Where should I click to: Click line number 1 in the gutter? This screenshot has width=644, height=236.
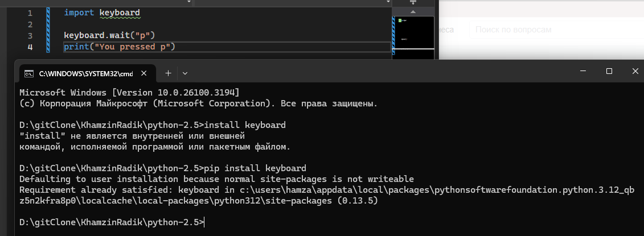coord(30,13)
